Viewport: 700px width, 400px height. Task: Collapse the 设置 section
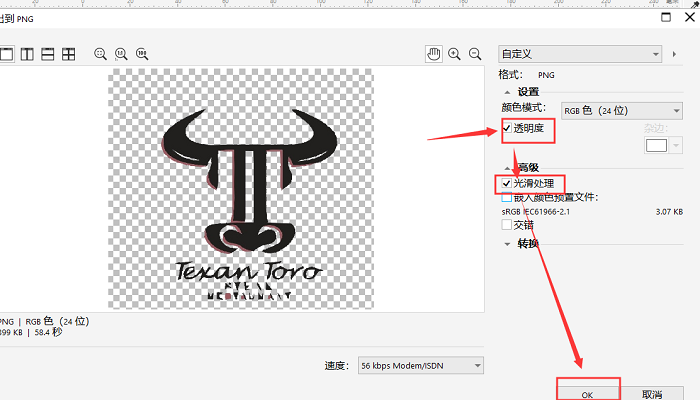click(507, 92)
